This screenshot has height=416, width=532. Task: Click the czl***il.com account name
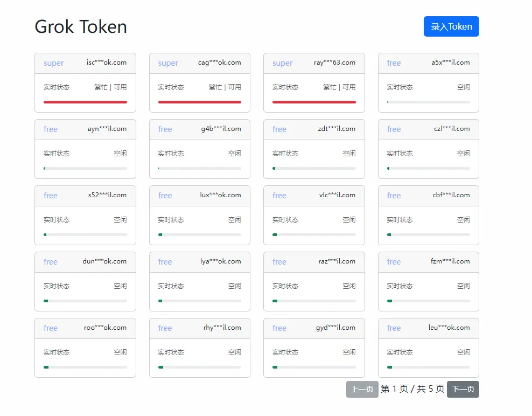click(452, 129)
